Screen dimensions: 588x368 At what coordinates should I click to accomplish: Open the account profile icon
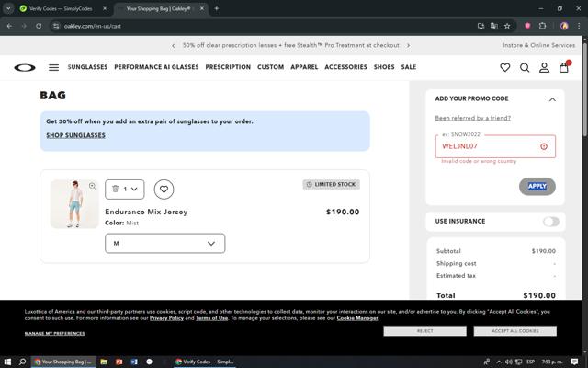[544, 67]
